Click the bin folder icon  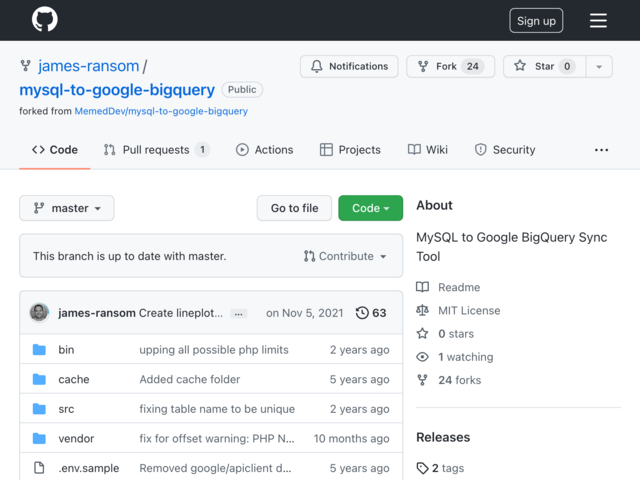[x=39, y=350]
